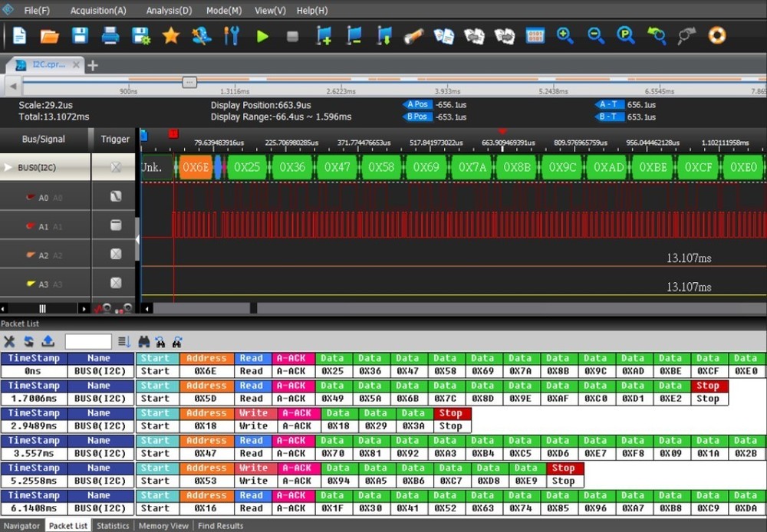The height and width of the screenshot is (532, 767).
Task: Refresh the Packet List
Action: click(29, 342)
